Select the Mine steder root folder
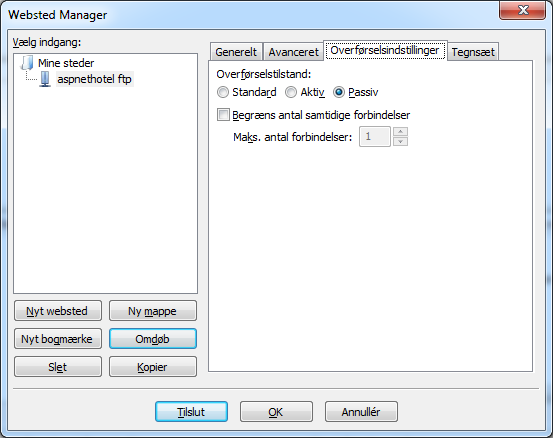The width and height of the screenshot is (553, 438). [x=66, y=63]
